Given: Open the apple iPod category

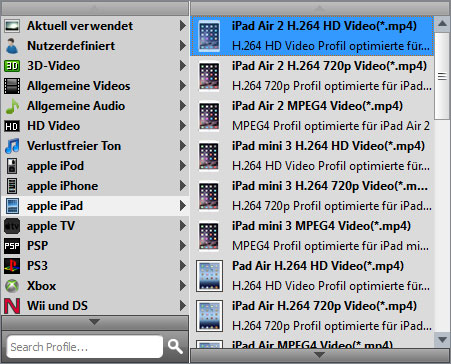Looking at the screenshot, I should point(95,166).
